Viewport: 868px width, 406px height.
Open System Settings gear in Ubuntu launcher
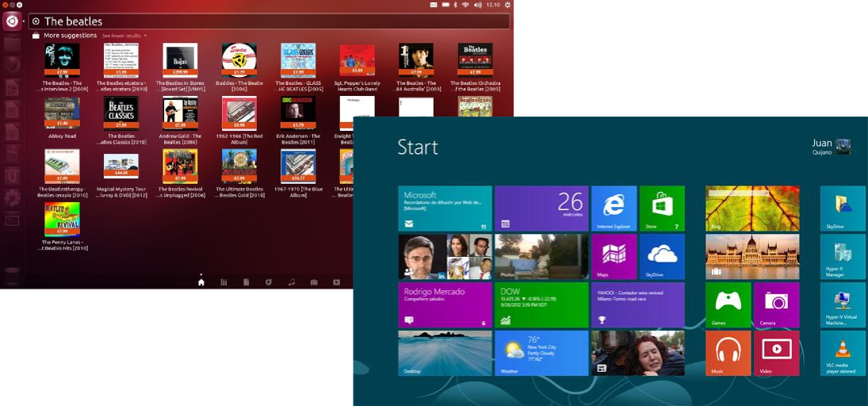(x=12, y=197)
